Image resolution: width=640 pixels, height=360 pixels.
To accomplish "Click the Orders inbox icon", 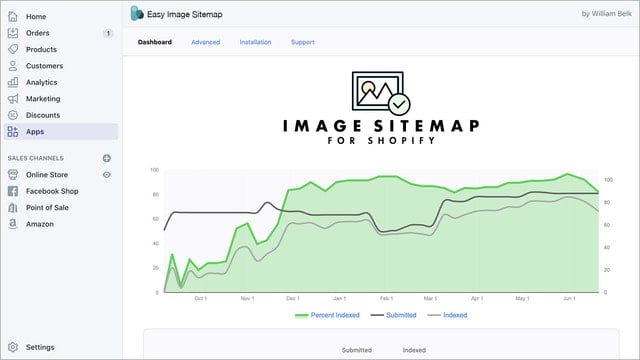I will click(x=13, y=33).
